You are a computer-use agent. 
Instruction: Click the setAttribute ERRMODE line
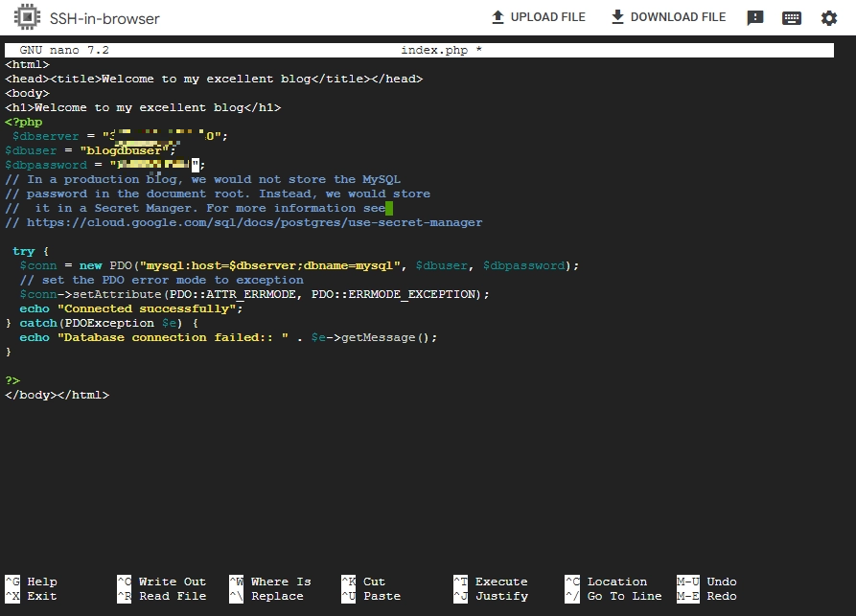pyautogui.click(x=254, y=294)
